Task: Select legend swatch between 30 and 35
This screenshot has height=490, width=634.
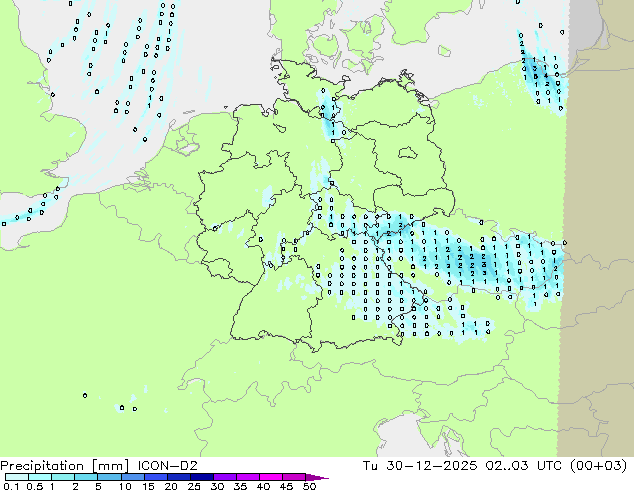Action: [x=224, y=477]
